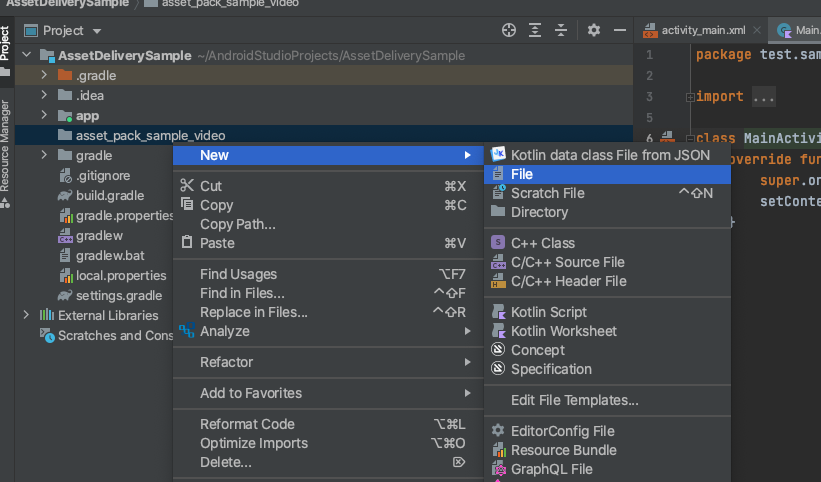821x482 pixels.
Task: Choose Scratch File
Action: coord(607,193)
